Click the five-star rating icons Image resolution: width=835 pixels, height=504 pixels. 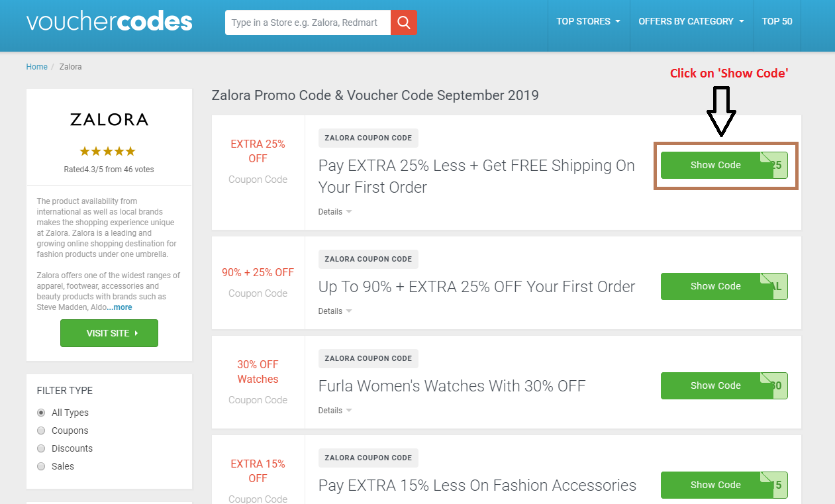(x=107, y=151)
